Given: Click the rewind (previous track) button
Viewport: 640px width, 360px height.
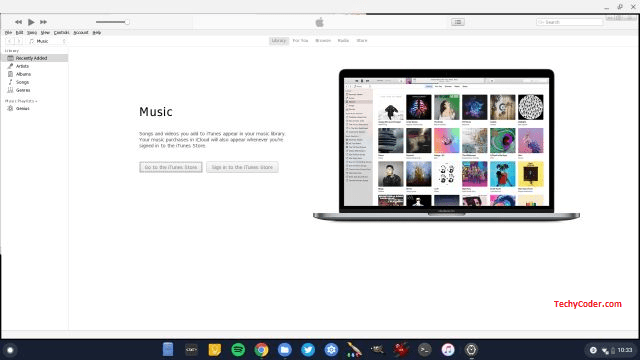Looking at the screenshot, I should click(18, 22).
